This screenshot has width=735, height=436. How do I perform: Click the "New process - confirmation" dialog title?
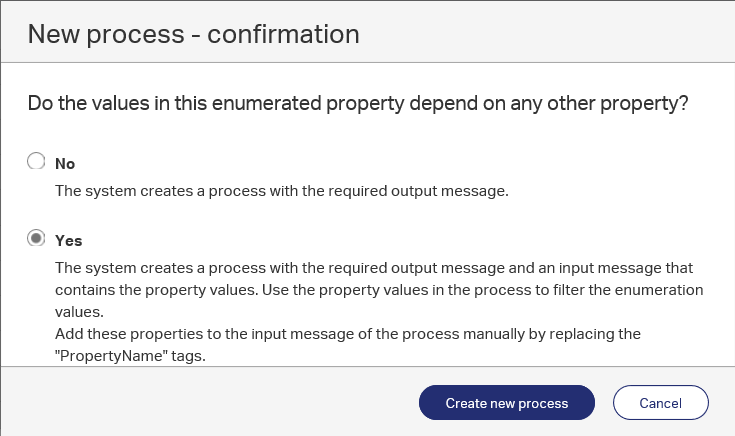tap(193, 34)
